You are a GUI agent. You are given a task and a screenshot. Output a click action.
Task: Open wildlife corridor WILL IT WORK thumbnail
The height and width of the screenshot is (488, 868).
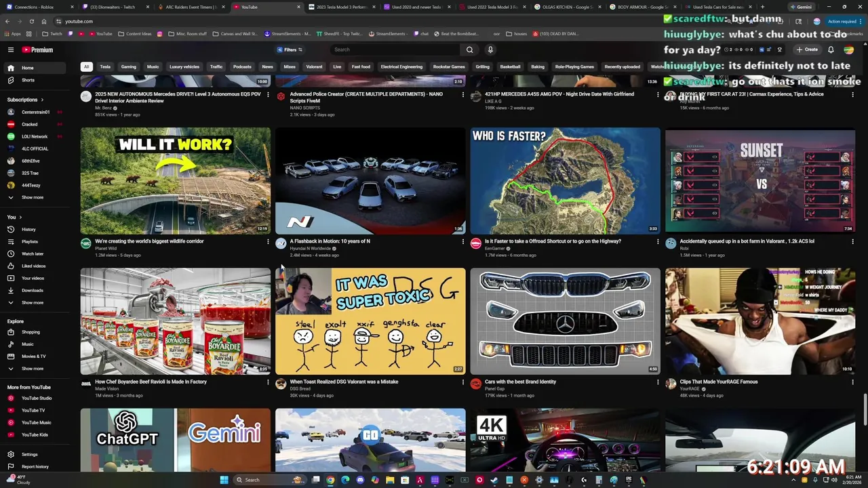(x=175, y=180)
